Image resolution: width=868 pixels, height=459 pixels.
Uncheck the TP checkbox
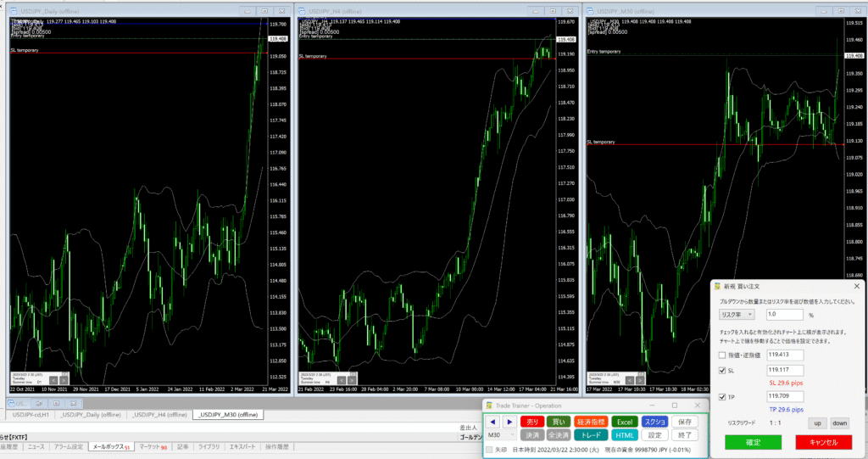722,397
